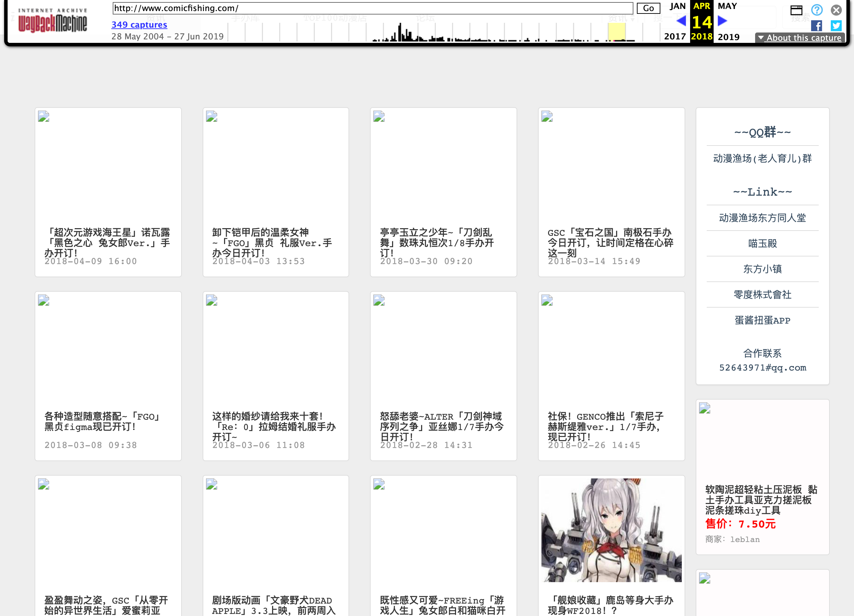Click the Wayback Machine logo

tap(52, 21)
